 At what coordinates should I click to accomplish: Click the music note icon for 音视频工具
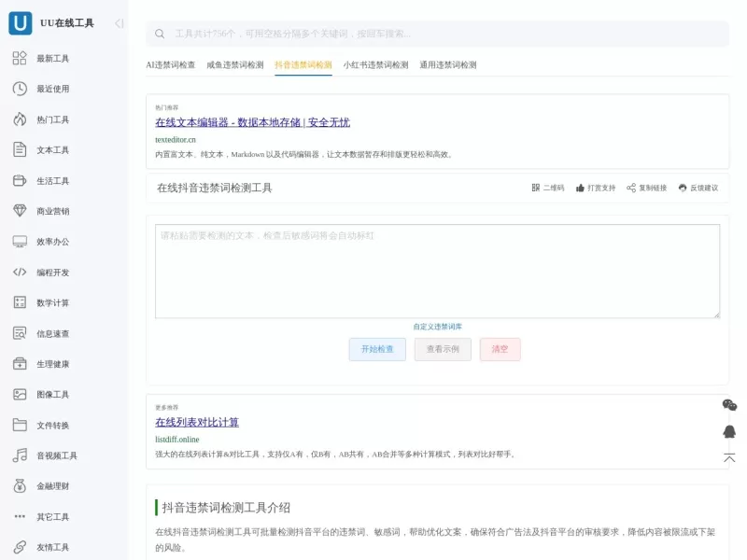[20, 455]
